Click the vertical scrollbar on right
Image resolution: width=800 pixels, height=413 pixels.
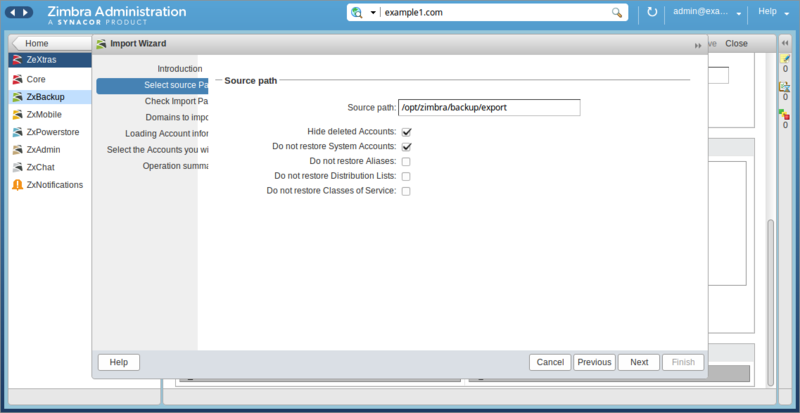[770, 302]
